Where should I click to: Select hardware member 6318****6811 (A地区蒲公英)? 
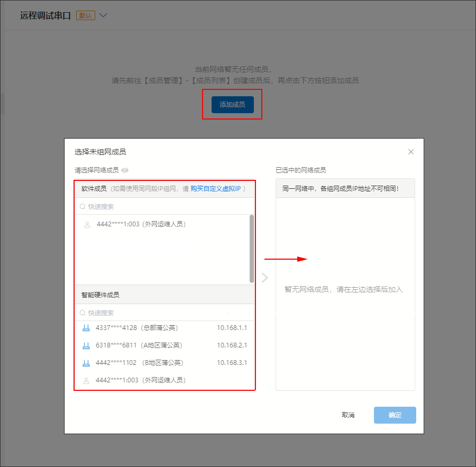pos(164,345)
